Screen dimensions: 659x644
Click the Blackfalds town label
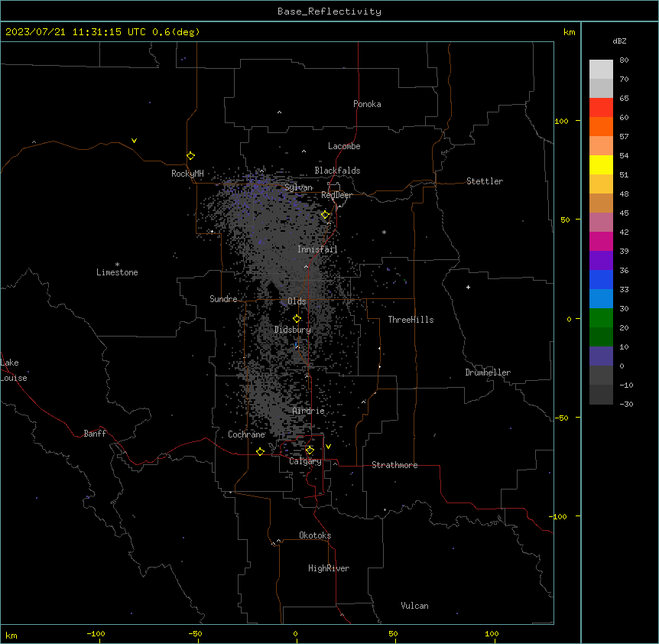337,171
